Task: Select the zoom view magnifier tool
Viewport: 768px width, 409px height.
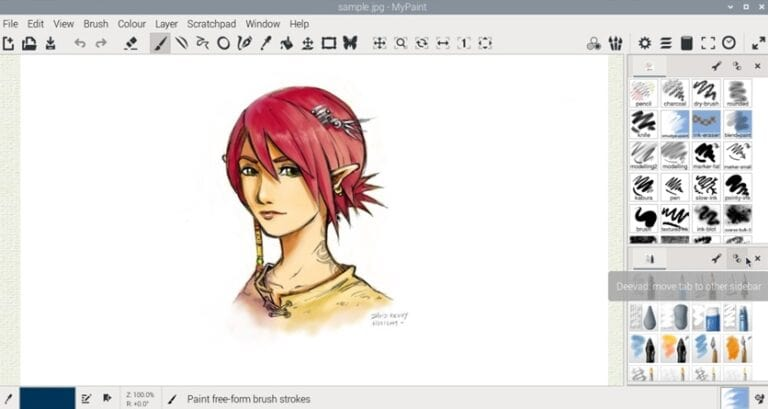Action: point(401,43)
